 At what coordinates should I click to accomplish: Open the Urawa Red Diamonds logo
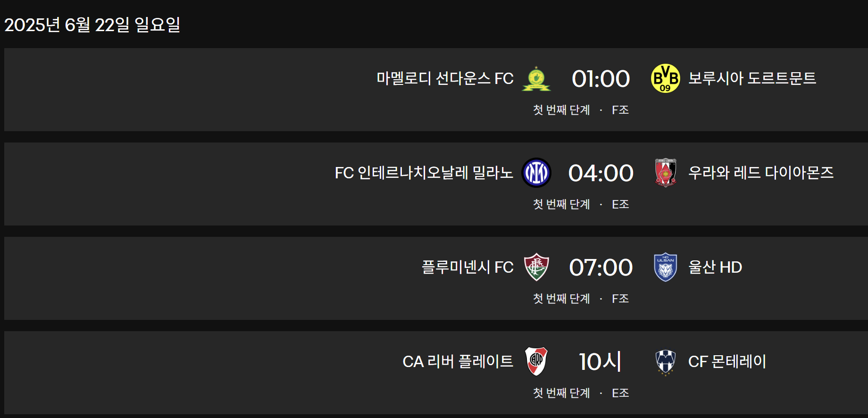pos(664,173)
